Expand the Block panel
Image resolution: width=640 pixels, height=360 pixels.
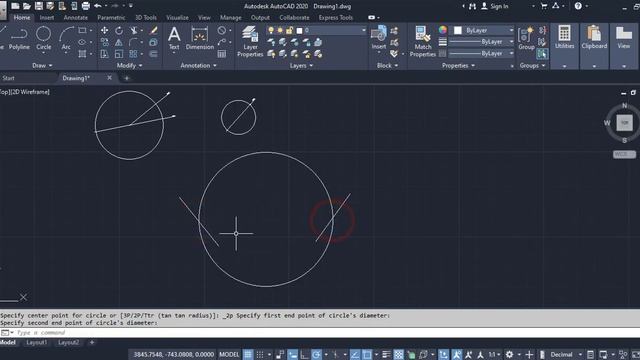387,65
